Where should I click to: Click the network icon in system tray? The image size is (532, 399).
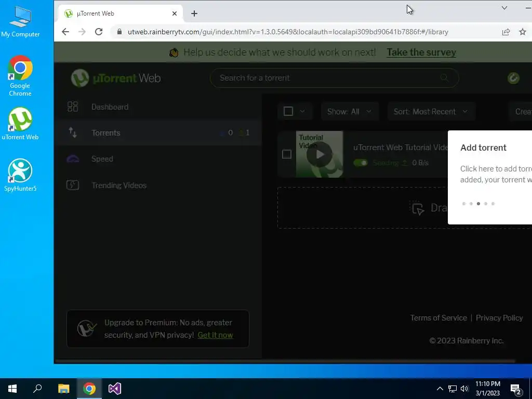click(x=453, y=389)
